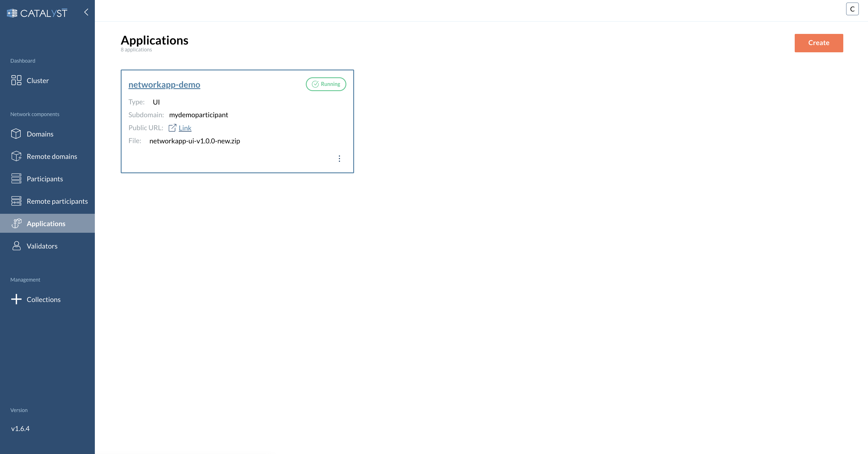Open Domains via the cube icon
This screenshot has width=868, height=454.
click(x=16, y=134)
